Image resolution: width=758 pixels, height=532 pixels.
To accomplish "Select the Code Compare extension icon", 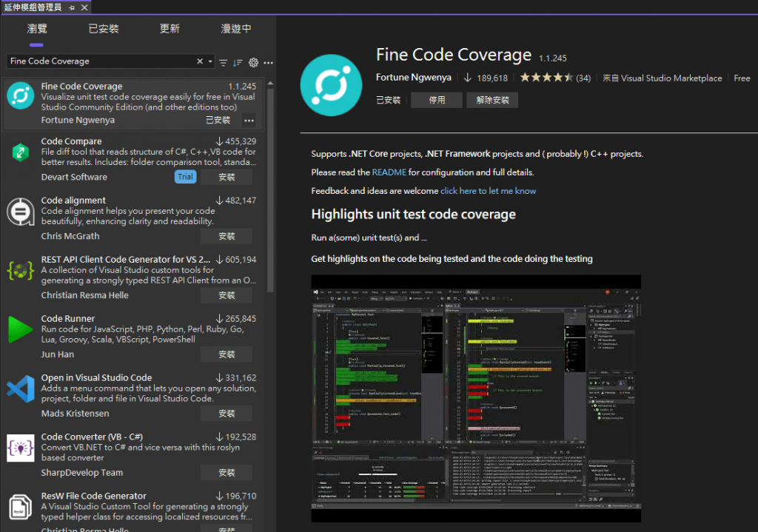I will [x=20, y=152].
